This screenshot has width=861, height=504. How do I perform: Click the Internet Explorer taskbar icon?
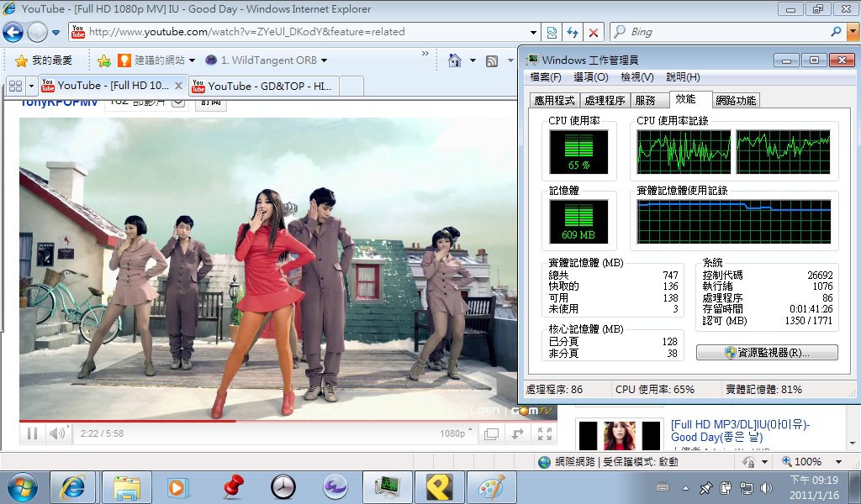[73, 487]
